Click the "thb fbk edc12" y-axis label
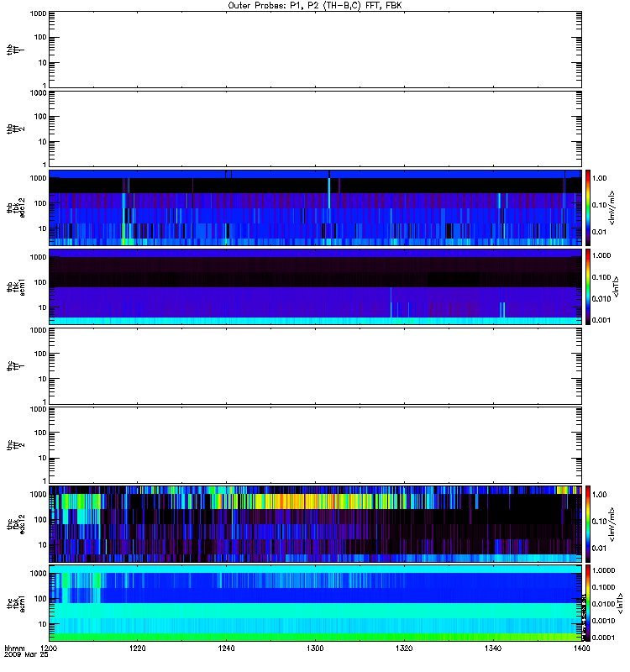The image size is (630, 672). [15, 207]
